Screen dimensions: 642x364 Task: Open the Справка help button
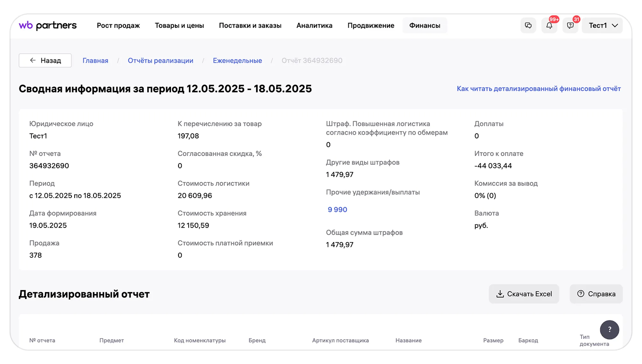(596, 294)
